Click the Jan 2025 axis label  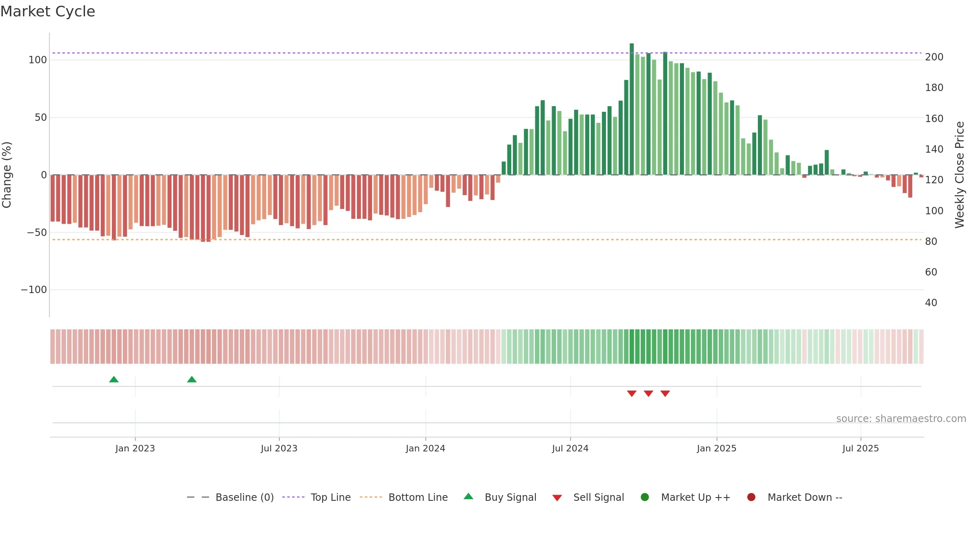717,449
